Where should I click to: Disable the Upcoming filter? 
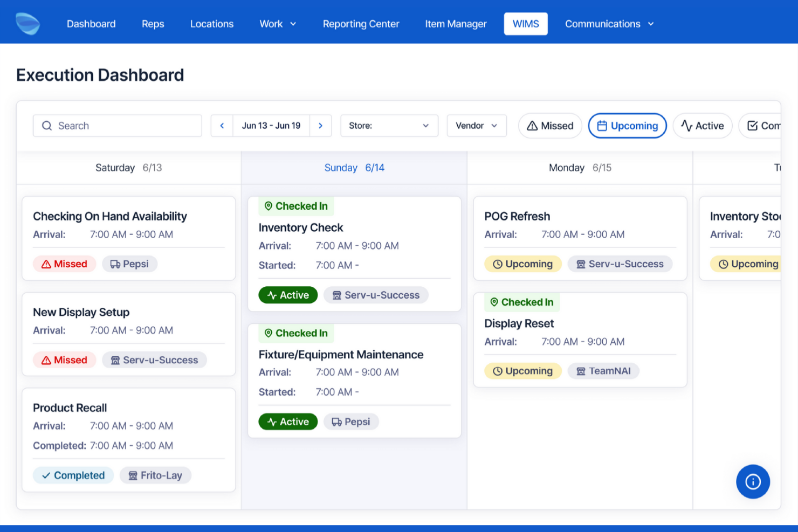coord(627,126)
